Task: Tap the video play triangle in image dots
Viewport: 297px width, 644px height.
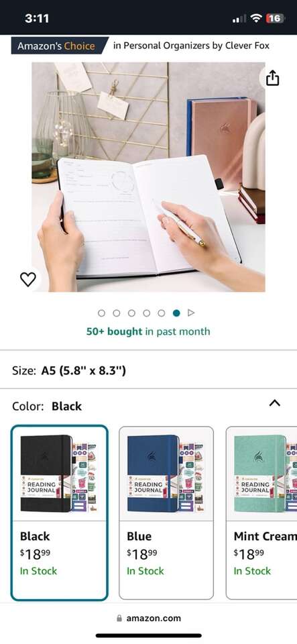Action: (191, 313)
